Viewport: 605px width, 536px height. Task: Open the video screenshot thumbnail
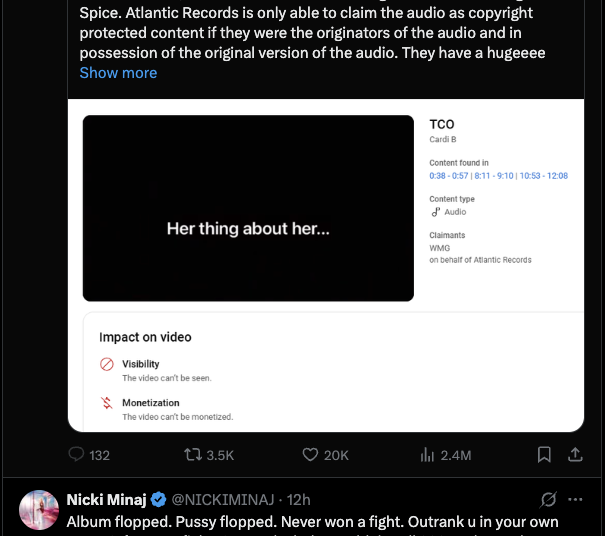coord(248,208)
